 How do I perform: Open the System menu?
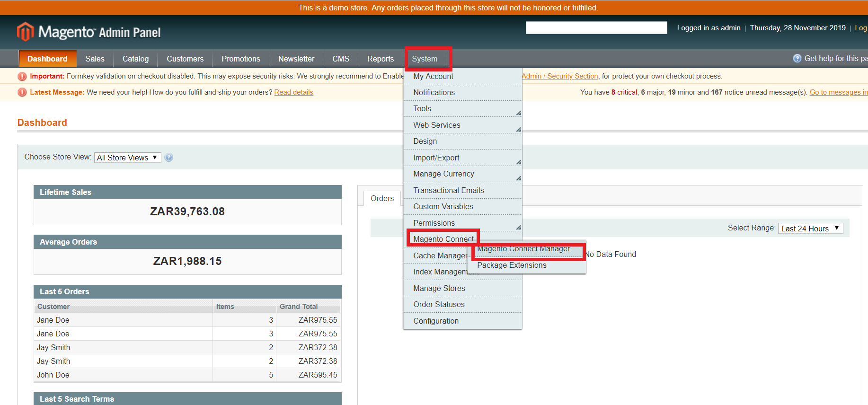pyautogui.click(x=425, y=59)
